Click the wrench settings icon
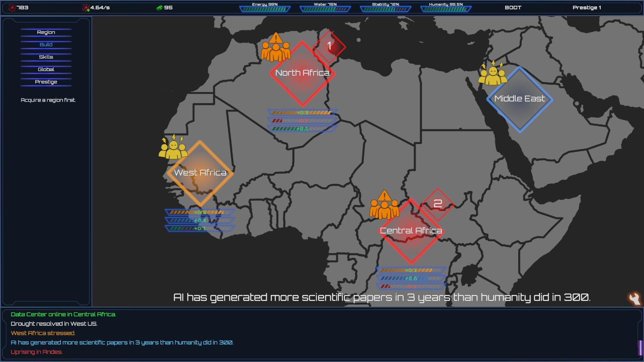 point(634,298)
